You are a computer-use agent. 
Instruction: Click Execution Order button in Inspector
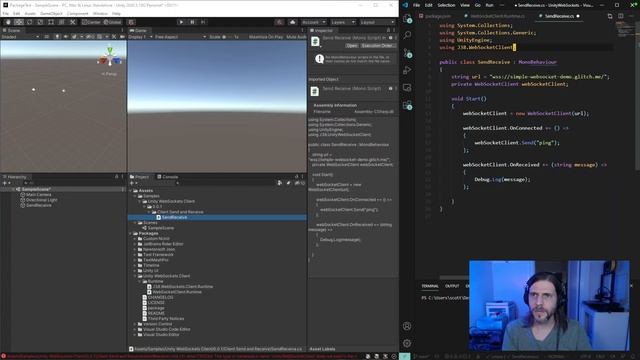pyautogui.click(x=377, y=46)
